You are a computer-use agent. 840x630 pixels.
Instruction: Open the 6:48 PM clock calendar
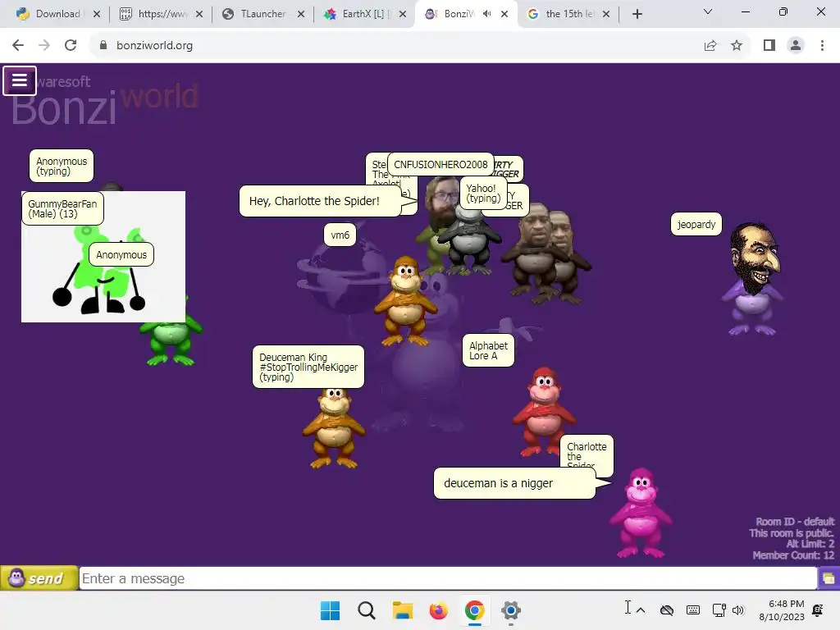[781, 610]
